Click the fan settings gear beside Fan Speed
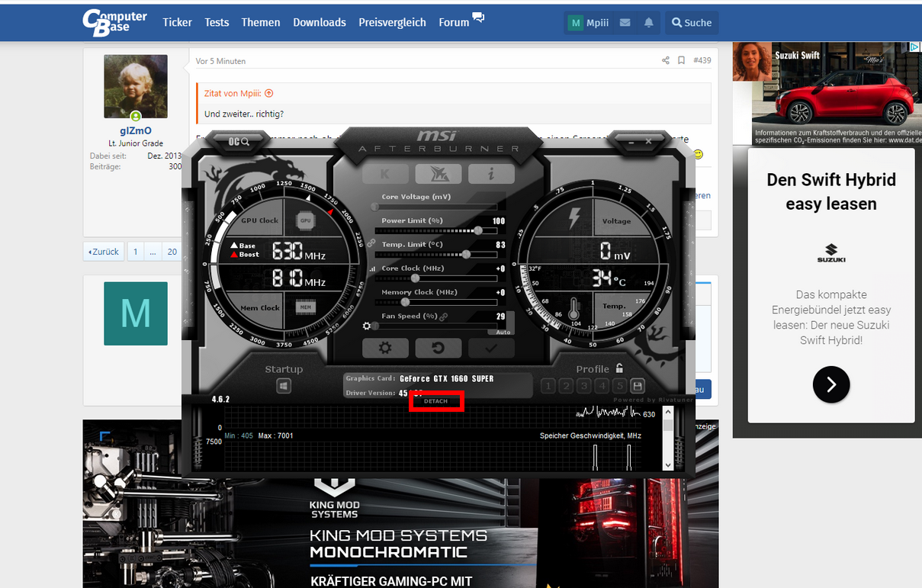The image size is (922, 588). pyautogui.click(x=367, y=326)
